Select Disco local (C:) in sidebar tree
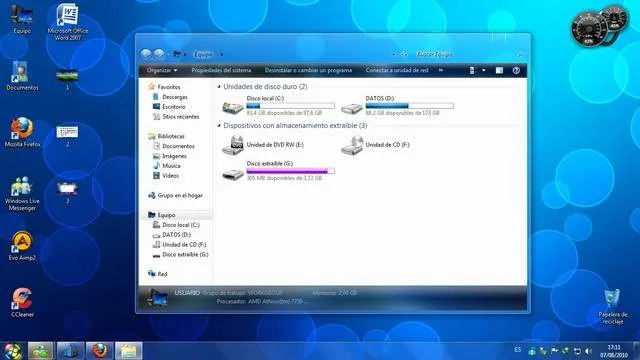 [176, 224]
